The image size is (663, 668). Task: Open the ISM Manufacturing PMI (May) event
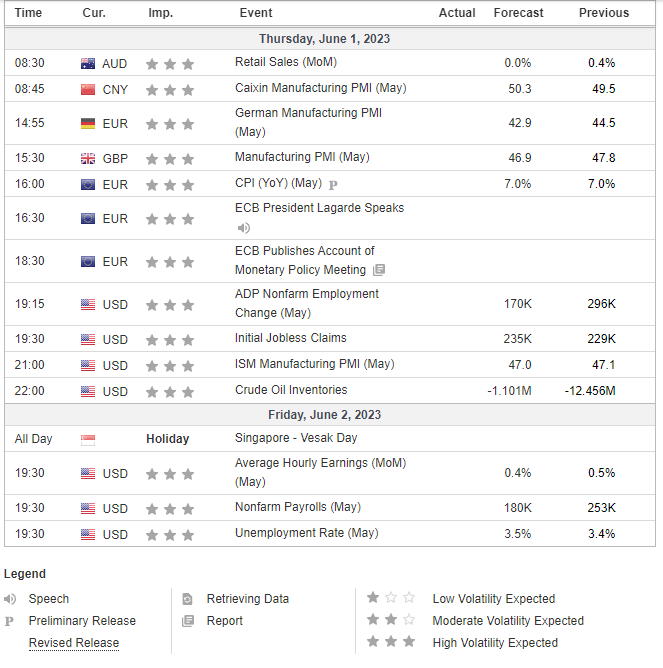coord(314,364)
